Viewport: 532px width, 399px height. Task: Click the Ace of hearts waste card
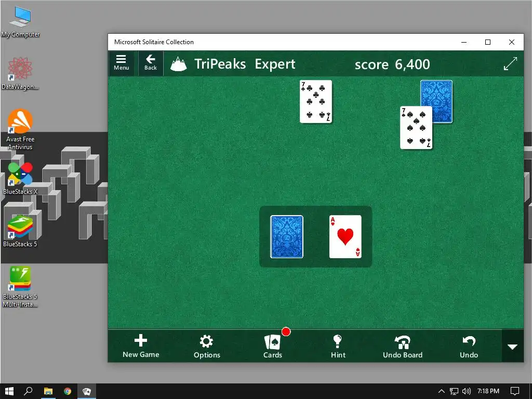tap(345, 236)
